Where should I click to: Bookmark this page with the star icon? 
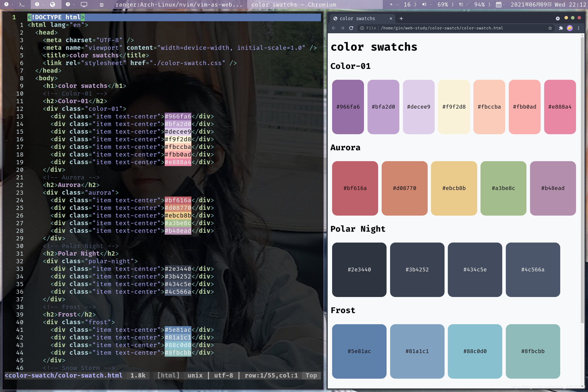(550, 28)
